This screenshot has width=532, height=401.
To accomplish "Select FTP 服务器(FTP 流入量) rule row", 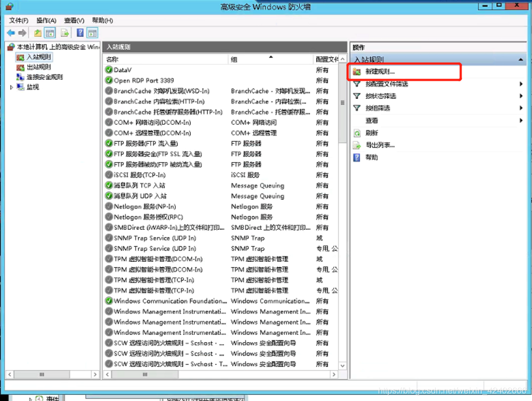I will tap(221, 143).
